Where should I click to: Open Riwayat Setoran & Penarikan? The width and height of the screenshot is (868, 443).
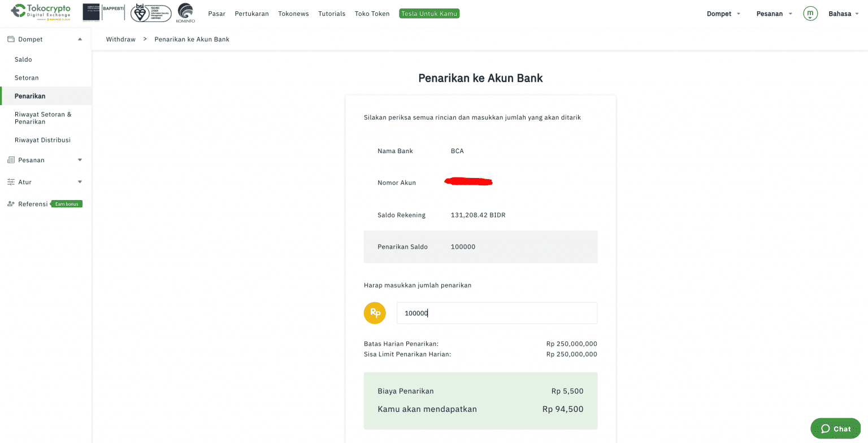43,118
